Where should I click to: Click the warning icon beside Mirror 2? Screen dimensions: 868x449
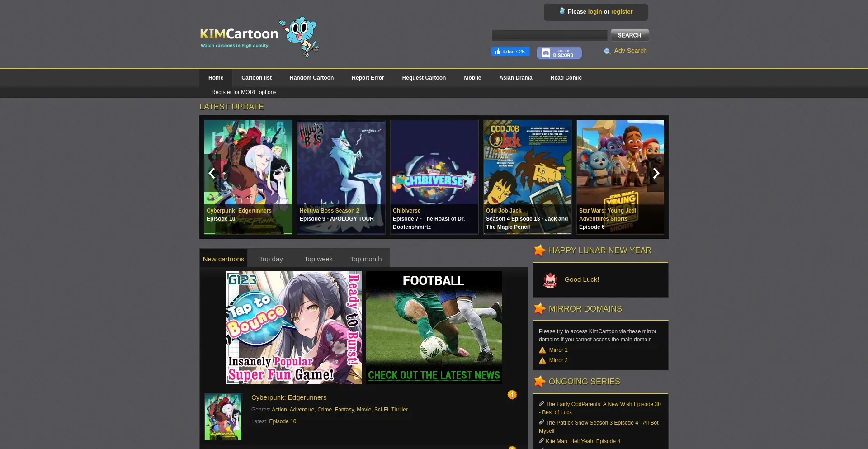pyautogui.click(x=542, y=360)
